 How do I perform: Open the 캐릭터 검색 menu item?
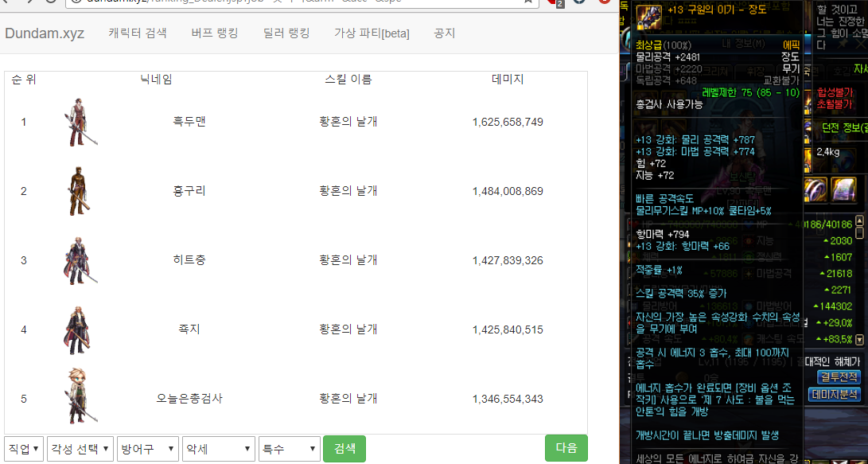point(138,33)
